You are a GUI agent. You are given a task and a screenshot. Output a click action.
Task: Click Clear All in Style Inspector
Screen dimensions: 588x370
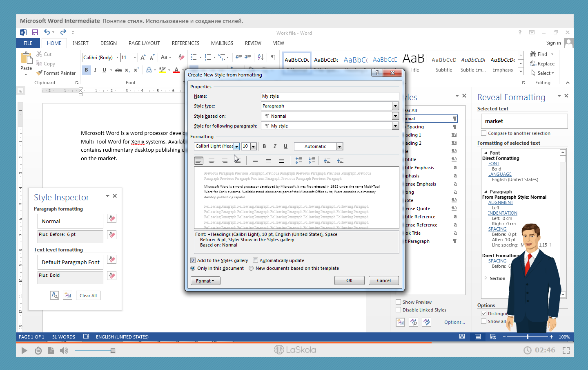tap(88, 296)
